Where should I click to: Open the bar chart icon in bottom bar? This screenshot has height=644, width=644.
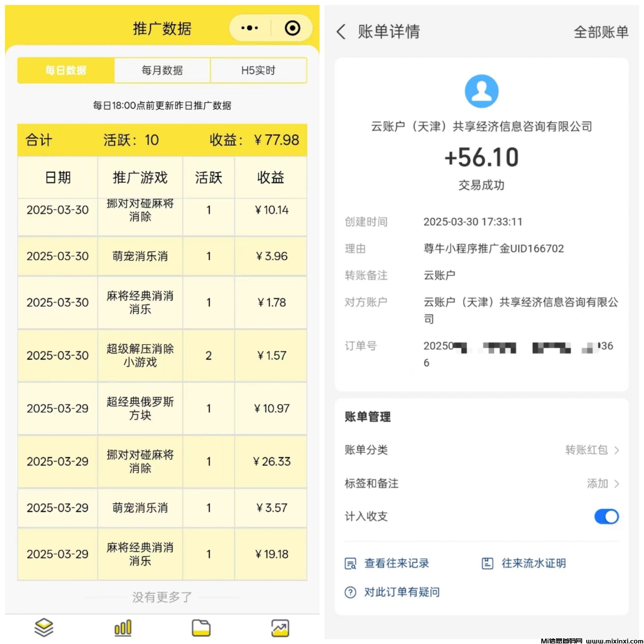123,628
